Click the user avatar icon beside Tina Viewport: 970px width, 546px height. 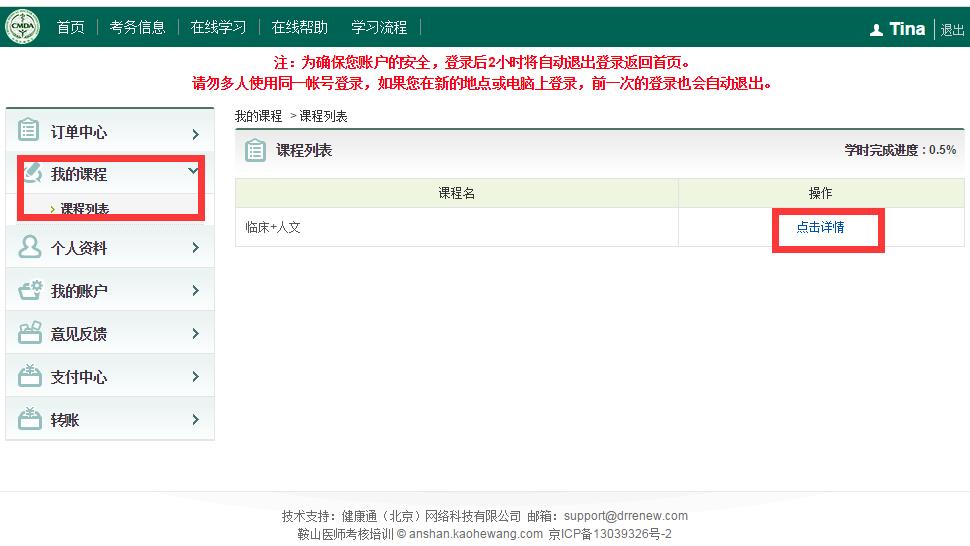pos(876,30)
